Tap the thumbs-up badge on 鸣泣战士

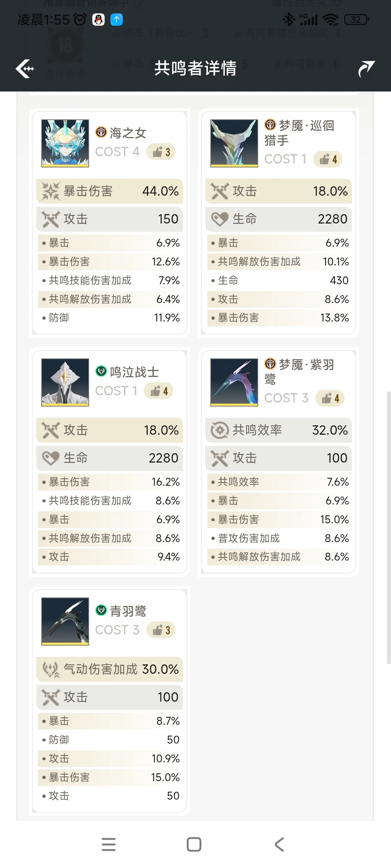click(x=159, y=391)
